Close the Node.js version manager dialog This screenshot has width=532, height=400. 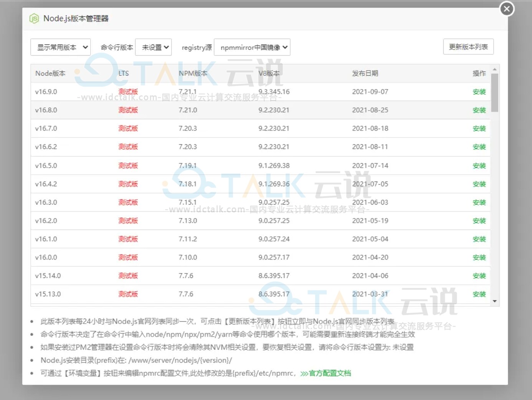pos(507,8)
